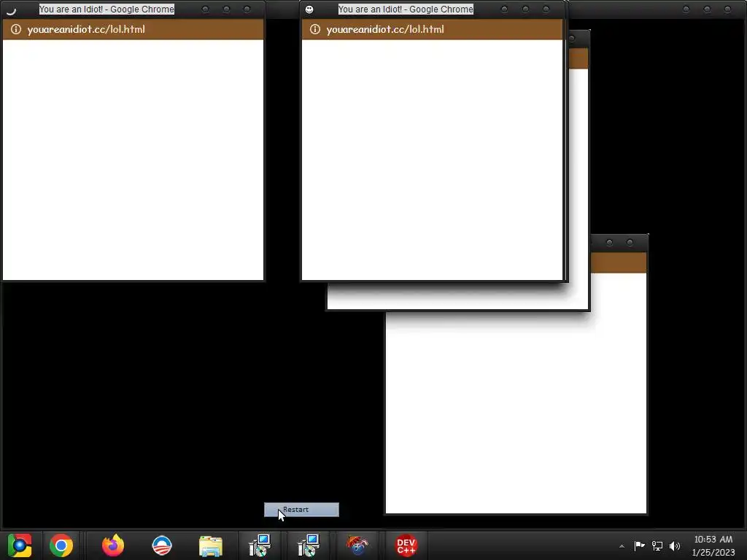Screen dimensions: 747x560
Task: Click the loading spinner icon of left window
Action: [x=11, y=9]
